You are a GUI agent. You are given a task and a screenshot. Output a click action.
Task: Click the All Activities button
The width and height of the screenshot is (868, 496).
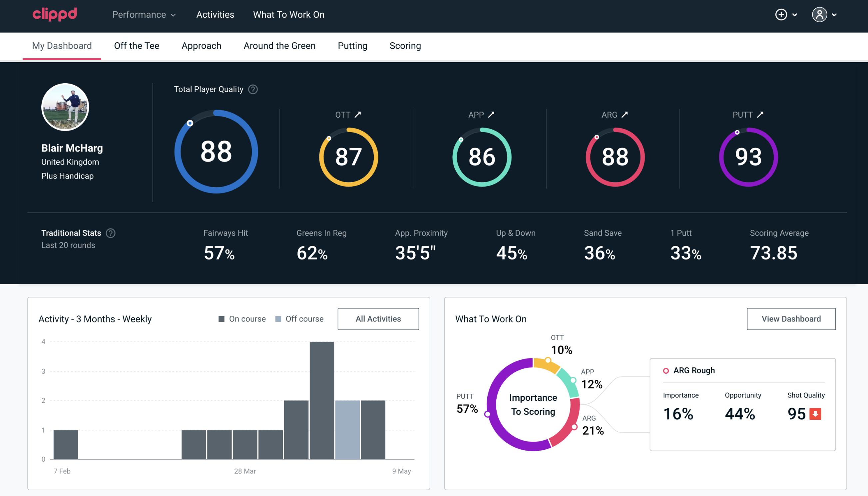coord(378,318)
